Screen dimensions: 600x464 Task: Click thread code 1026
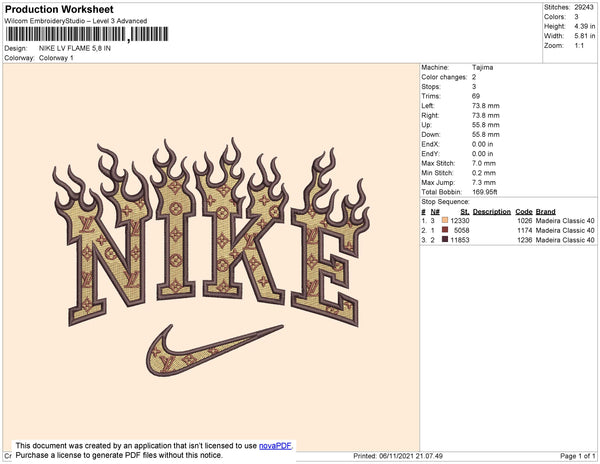click(x=525, y=221)
